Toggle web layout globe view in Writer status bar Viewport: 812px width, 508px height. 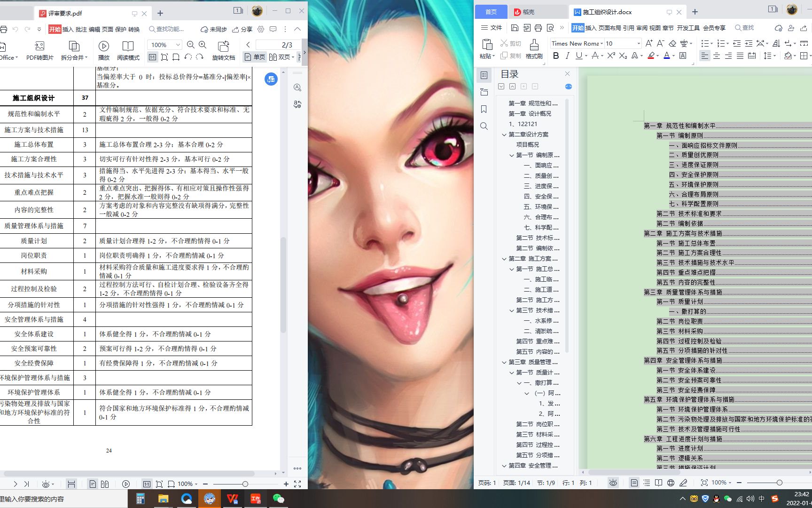tap(671, 483)
